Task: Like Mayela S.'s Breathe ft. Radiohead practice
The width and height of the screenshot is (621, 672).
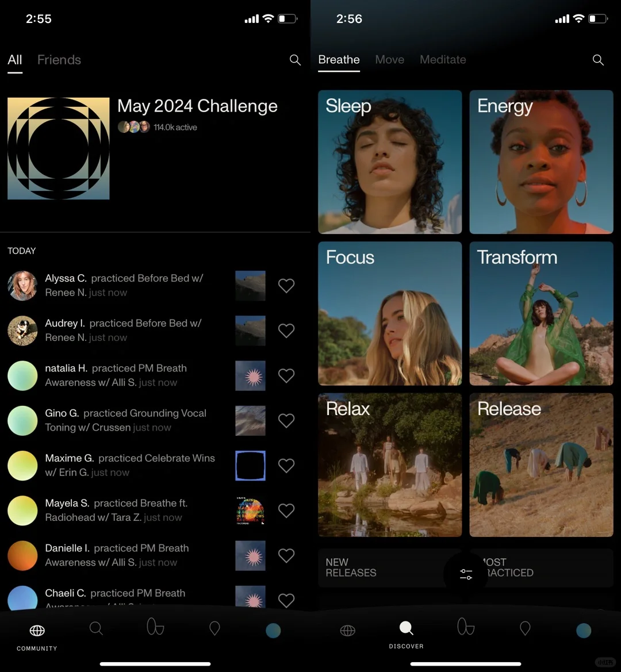Action: pyautogui.click(x=286, y=510)
